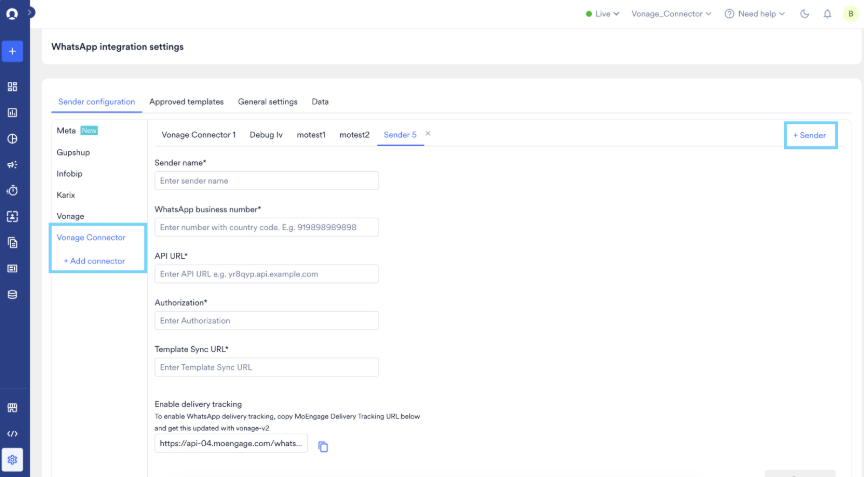864x477 pixels.
Task: Select the Gupshup provider
Action: click(x=73, y=153)
